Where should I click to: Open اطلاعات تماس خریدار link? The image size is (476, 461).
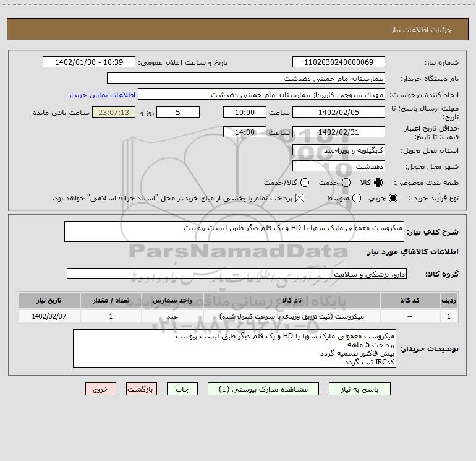click(x=102, y=95)
